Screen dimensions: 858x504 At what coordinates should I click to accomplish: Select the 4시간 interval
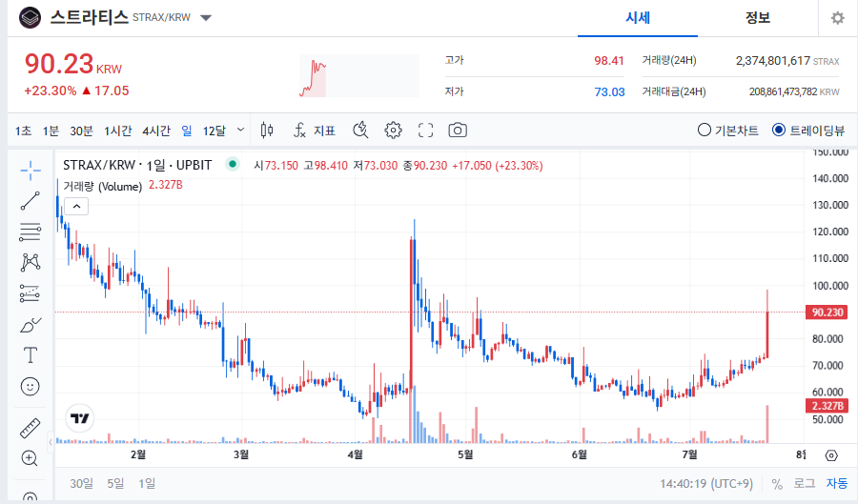click(156, 131)
